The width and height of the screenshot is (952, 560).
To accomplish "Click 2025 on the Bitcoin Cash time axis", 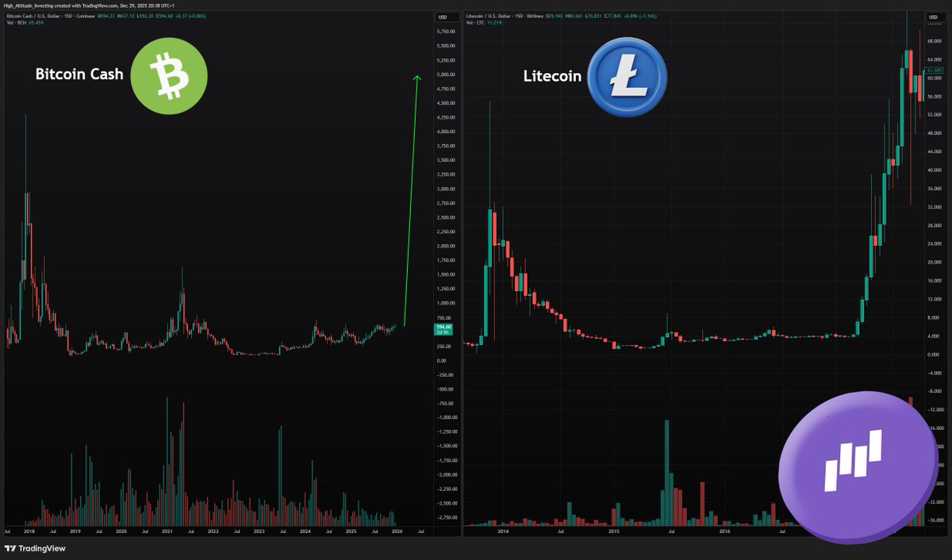I will click(350, 531).
